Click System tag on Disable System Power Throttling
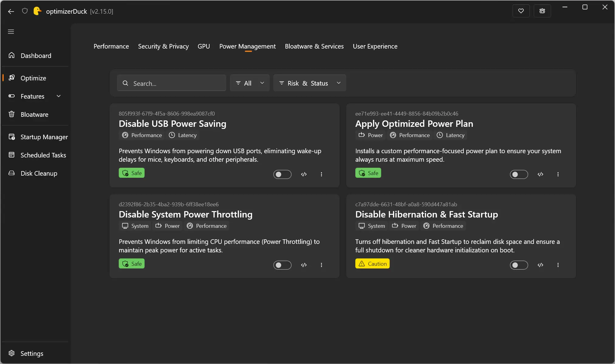This screenshot has width=615, height=364. [x=135, y=226]
